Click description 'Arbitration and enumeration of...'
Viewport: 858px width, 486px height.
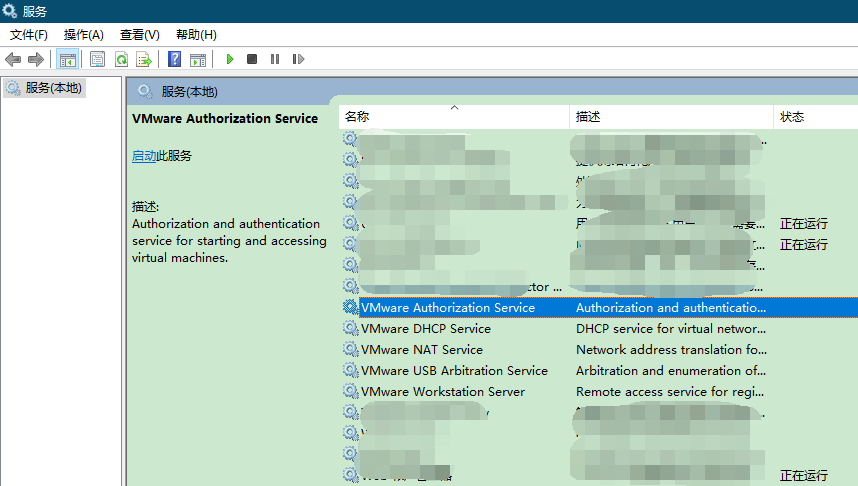671,371
